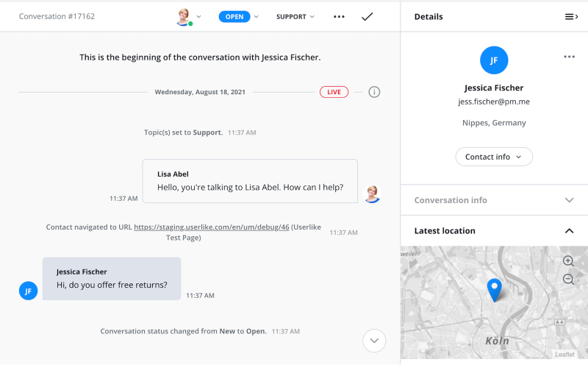Click the Wednesday, August 18, 2021 date
The width and height of the screenshot is (588, 365).
coord(200,92)
